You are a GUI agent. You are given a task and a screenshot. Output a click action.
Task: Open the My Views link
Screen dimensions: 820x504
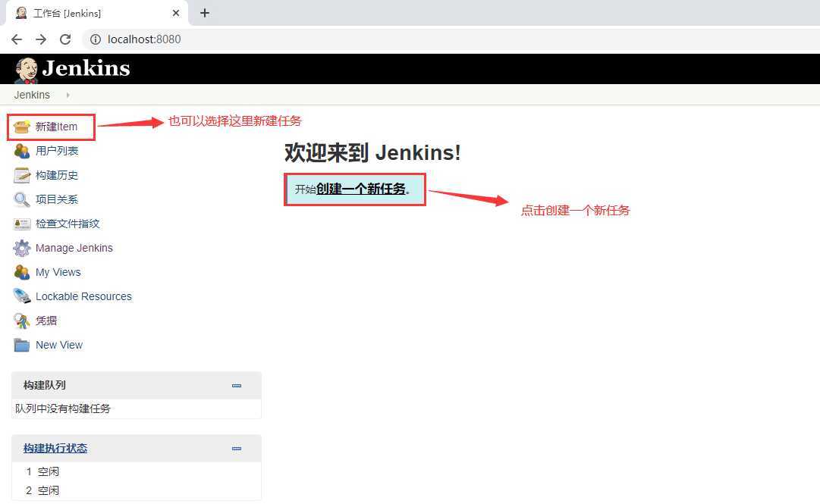coord(58,272)
